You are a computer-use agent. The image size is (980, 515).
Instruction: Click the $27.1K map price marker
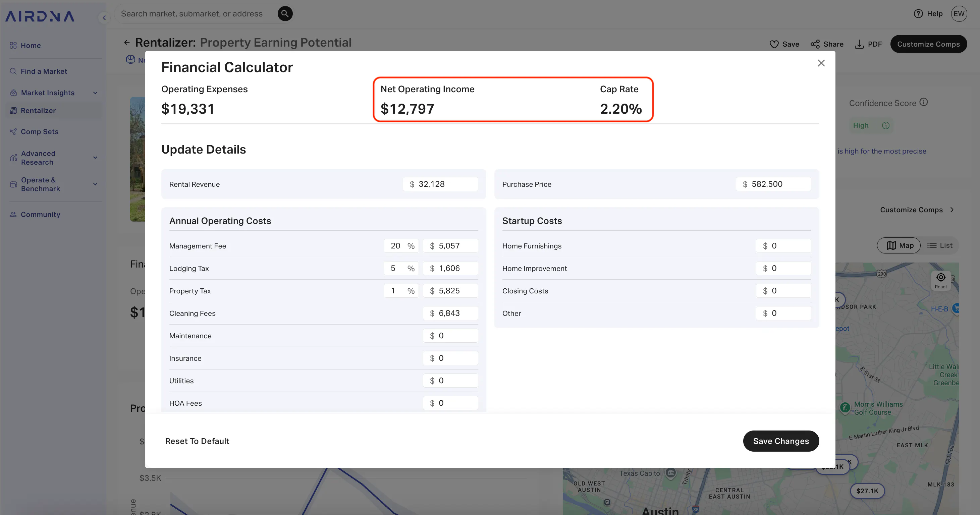(x=867, y=491)
